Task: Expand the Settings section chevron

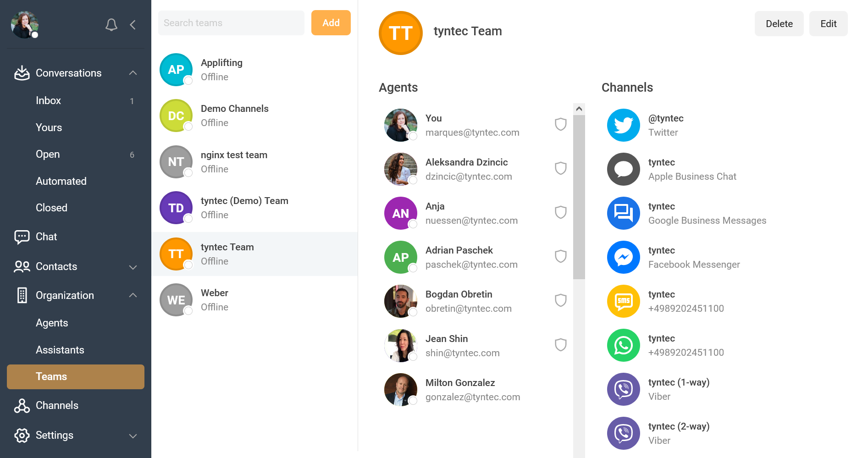Action: click(133, 436)
